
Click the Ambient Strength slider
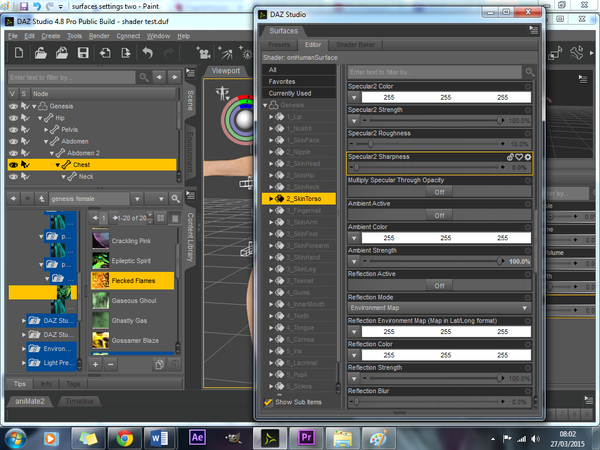(433, 261)
